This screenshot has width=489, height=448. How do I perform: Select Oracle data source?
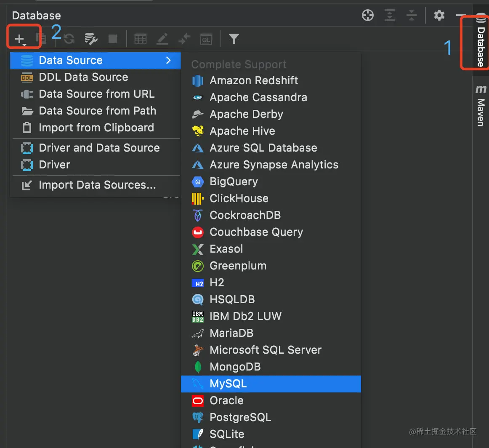(271, 400)
